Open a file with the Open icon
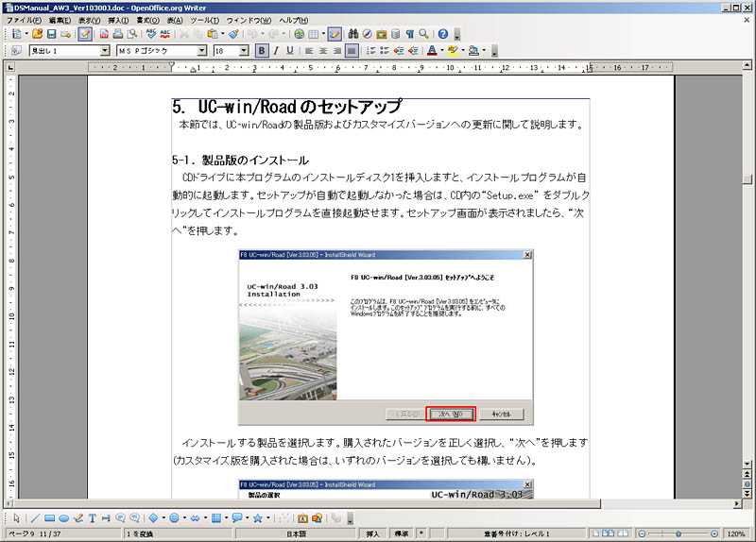Image resolution: width=756 pixels, height=542 pixels. click(x=37, y=34)
